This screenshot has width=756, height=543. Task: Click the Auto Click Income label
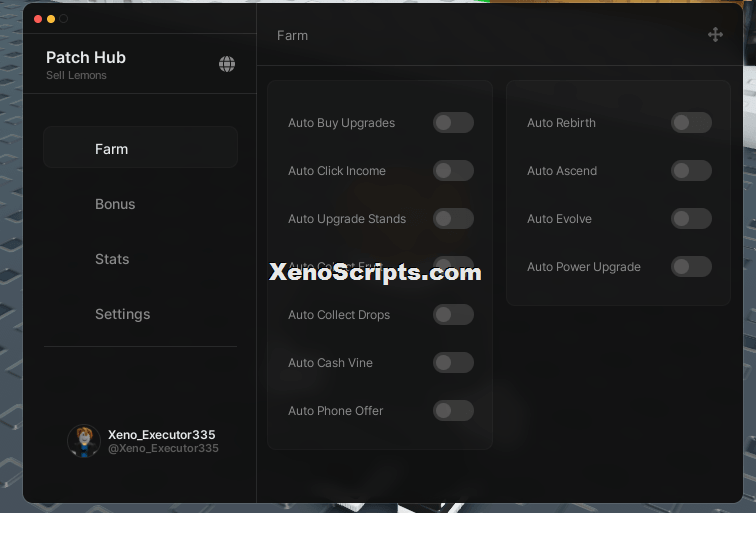pyautogui.click(x=337, y=171)
